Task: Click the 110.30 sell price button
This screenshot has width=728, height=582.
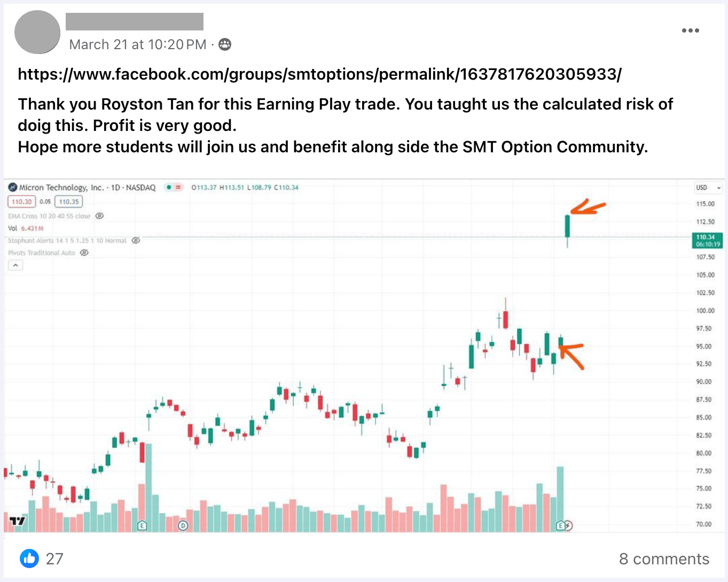Action: [22, 201]
